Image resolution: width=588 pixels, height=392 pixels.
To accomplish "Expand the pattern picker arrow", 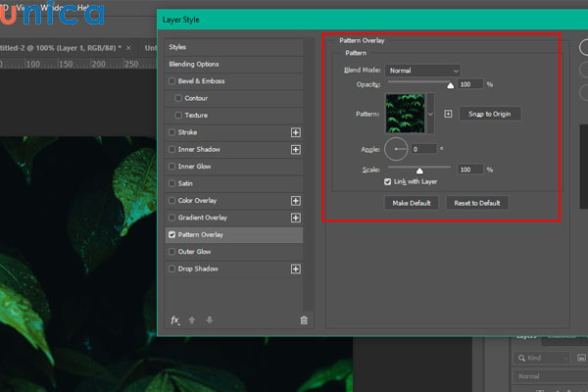I will coord(430,114).
